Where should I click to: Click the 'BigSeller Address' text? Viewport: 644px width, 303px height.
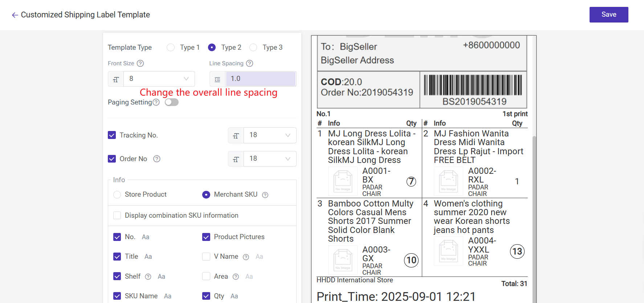pyautogui.click(x=357, y=60)
